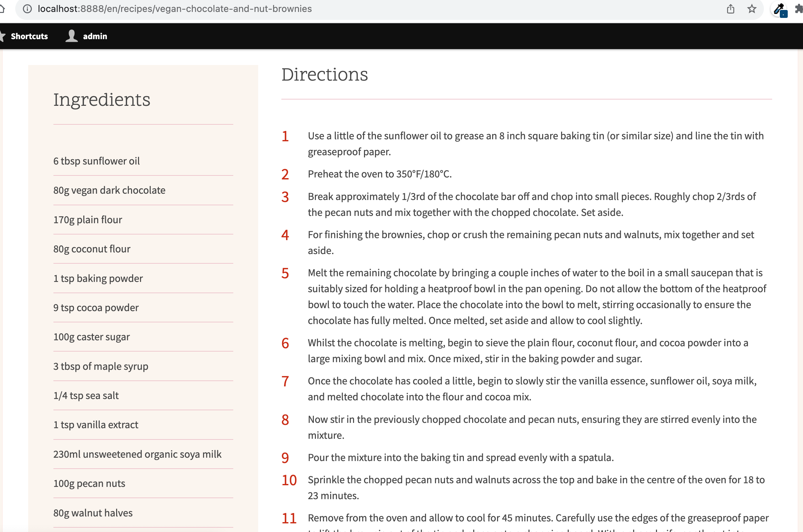
Task: Click step number 5 in Directions
Action: coord(285,273)
